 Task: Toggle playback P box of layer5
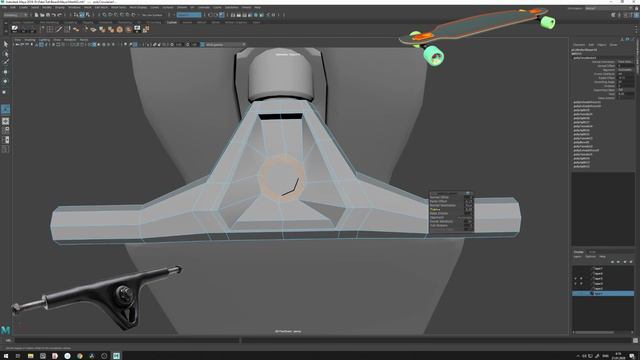[581, 278]
